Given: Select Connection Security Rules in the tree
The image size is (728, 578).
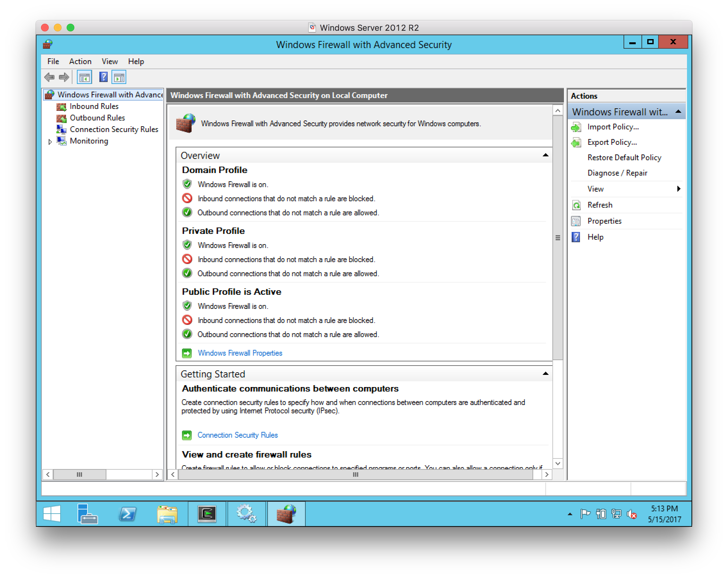Looking at the screenshot, I should 114,130.
